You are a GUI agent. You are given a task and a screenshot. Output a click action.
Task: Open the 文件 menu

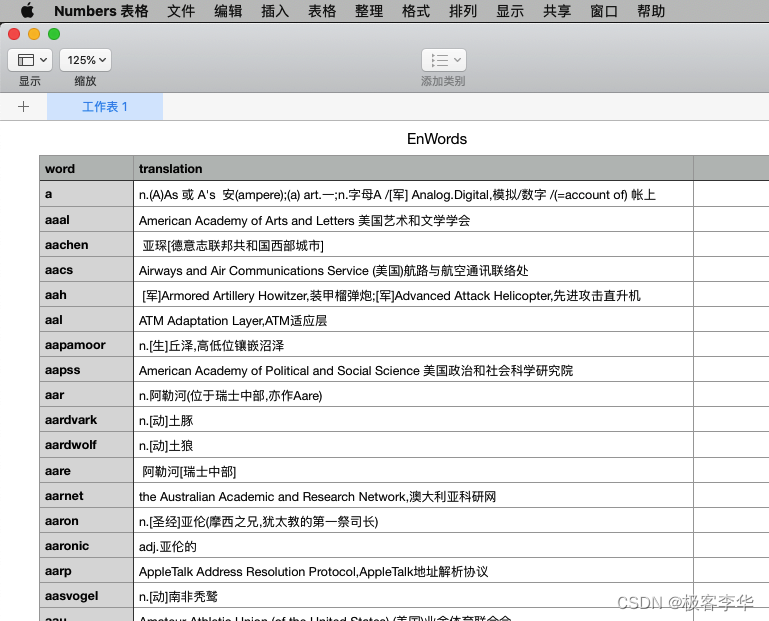tap(181, 11)
